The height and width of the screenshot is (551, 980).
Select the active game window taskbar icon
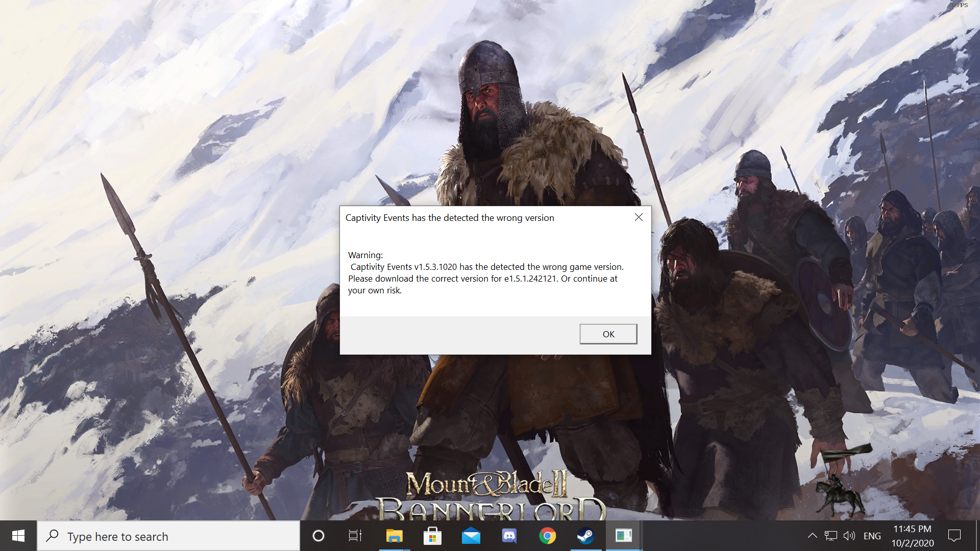tap(624, 536)
